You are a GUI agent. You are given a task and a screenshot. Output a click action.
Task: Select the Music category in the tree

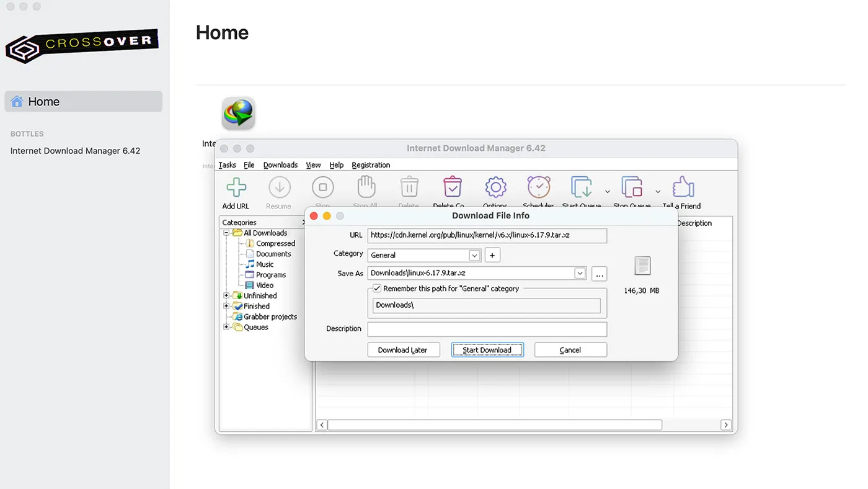click(x=264, y=264)
